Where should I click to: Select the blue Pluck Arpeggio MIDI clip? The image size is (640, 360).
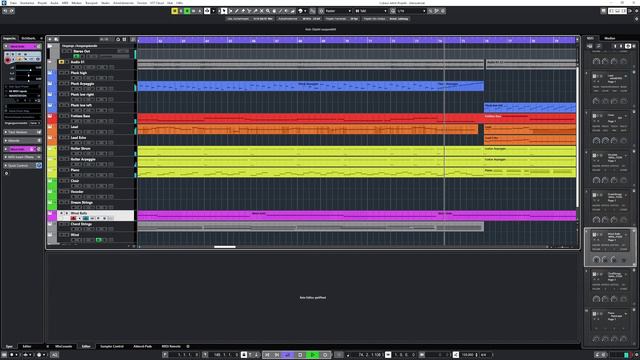click(311, 86)
